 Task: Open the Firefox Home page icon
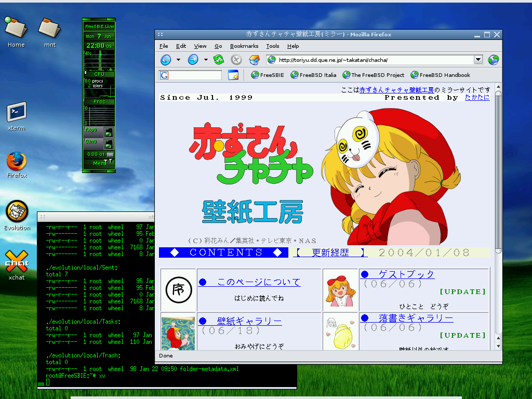pyautogui.click(x=254, y=60)
